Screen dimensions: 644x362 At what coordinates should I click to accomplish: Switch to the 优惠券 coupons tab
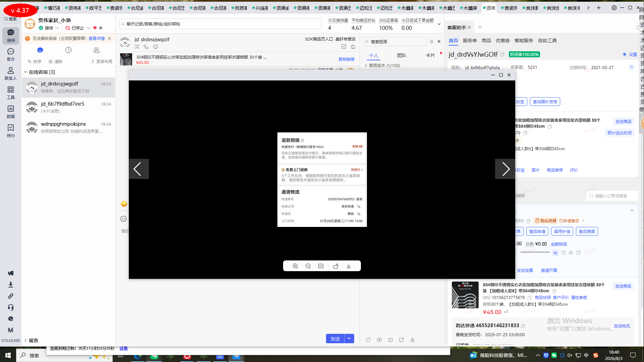[502, 41]
